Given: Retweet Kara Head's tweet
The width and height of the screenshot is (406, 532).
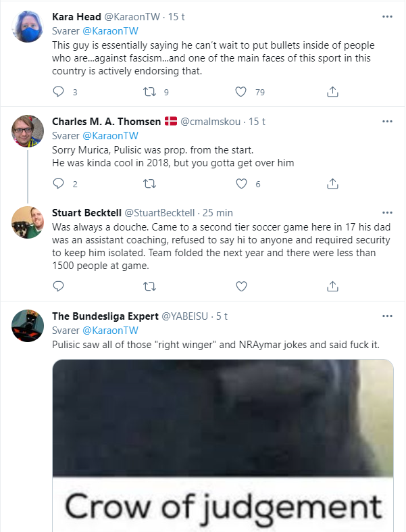Looking at the screenshot, I should coord(150,92).
